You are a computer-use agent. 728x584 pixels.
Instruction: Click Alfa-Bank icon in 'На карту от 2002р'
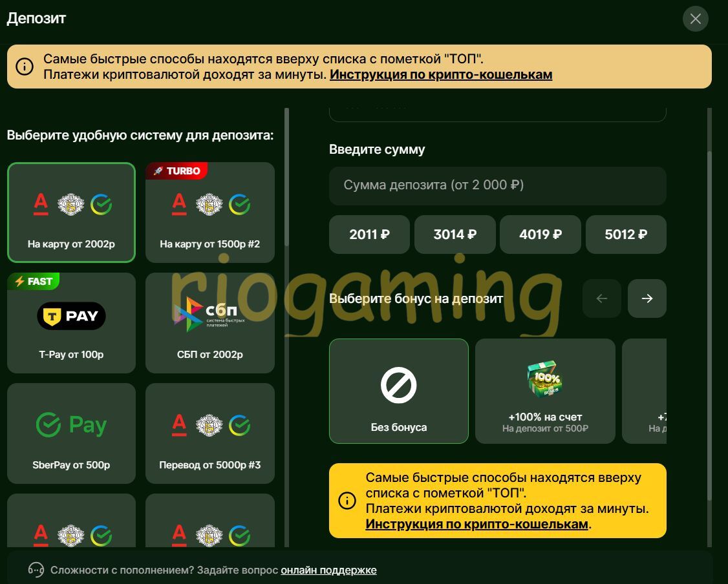41,205
